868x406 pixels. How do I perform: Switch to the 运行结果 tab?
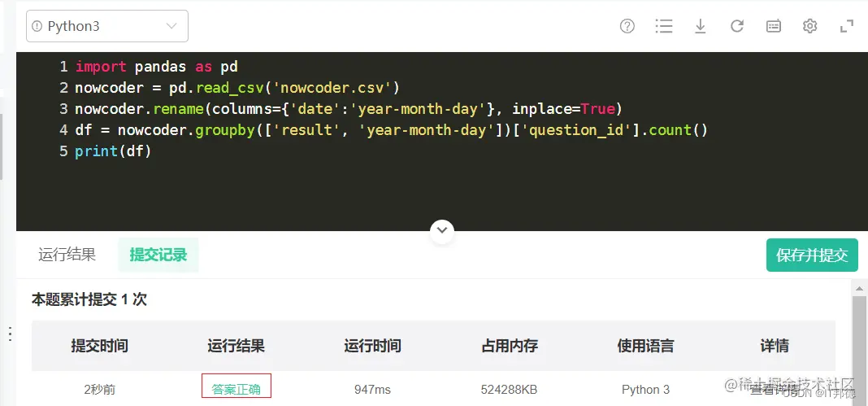67,255
